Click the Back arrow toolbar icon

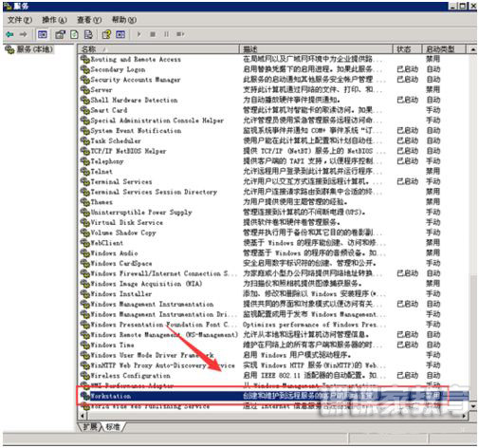coord(9,34)
